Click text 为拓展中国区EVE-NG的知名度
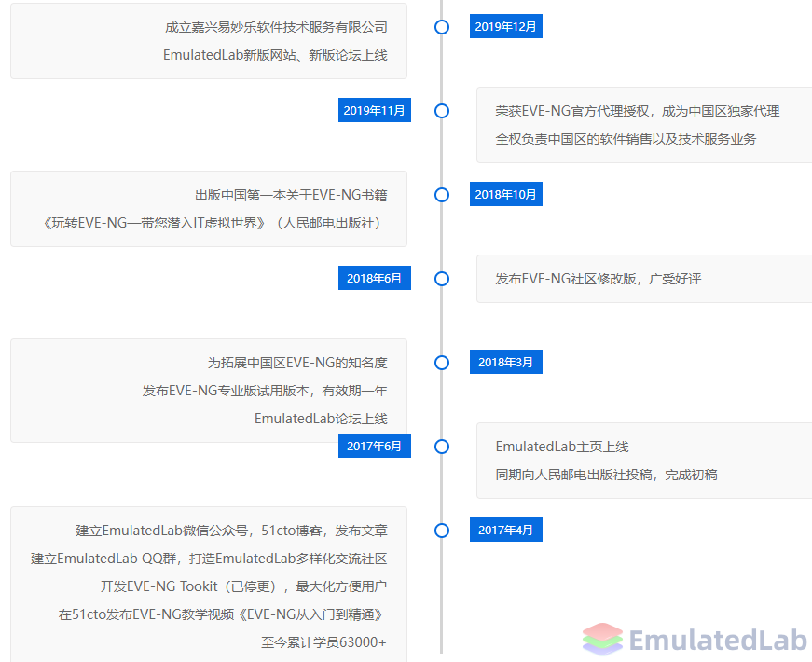The height and width of the screenshot is (662, 812). pos(297,363)
